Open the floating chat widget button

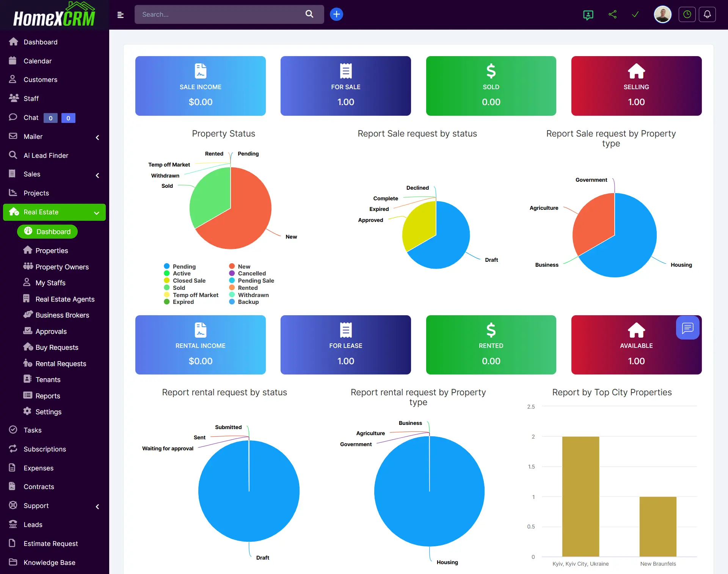687,327
